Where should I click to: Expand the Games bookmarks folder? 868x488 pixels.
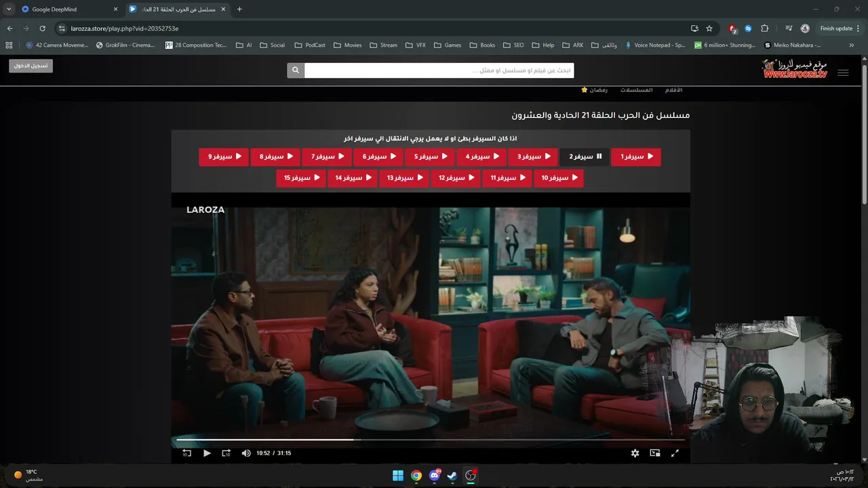pos(448,45)
